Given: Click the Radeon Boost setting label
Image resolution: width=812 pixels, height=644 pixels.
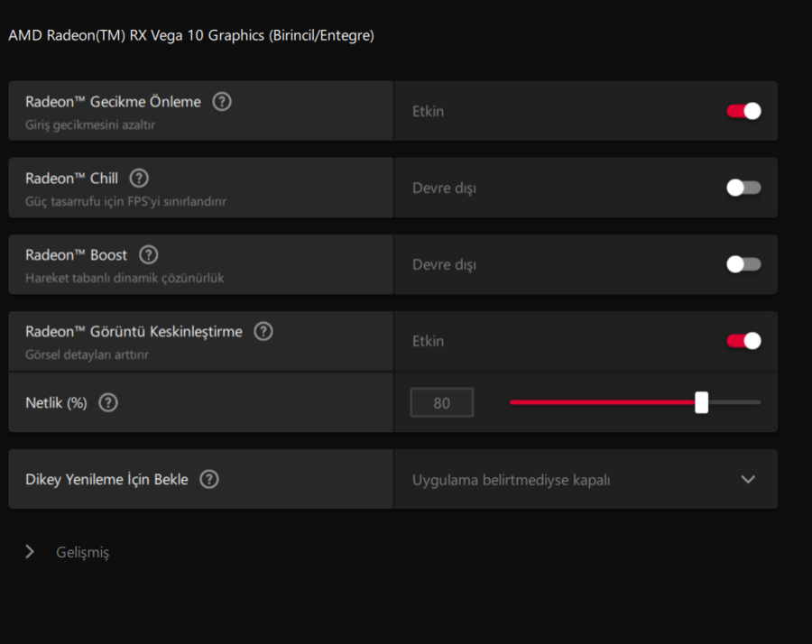Looking at the screenshot, I should click(x=76, y=254).
